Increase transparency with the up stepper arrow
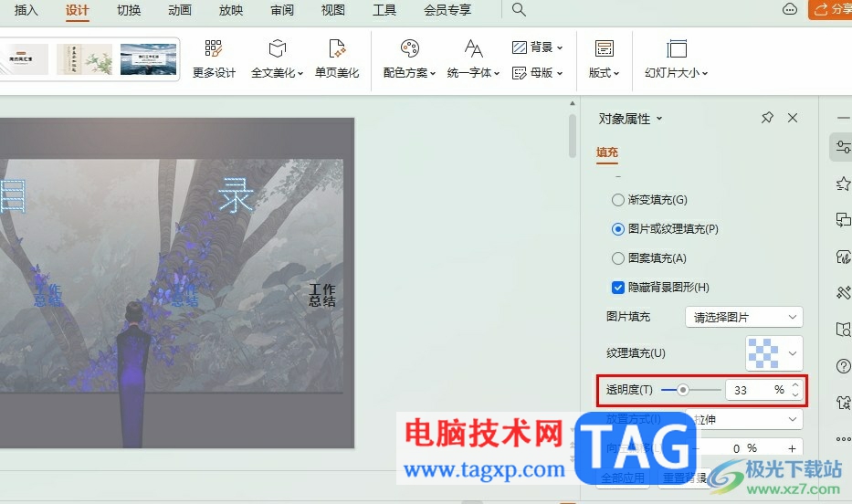 [x=795, y=385]
